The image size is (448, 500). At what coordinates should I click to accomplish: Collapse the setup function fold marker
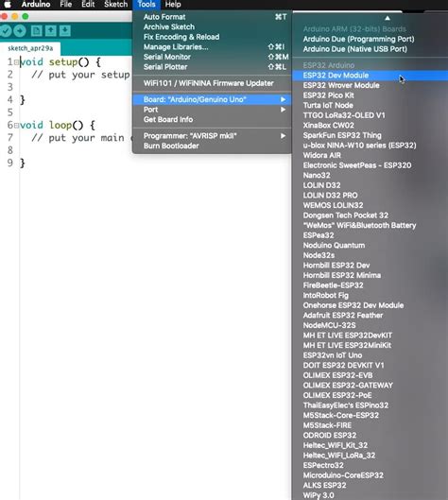[16, 62]
